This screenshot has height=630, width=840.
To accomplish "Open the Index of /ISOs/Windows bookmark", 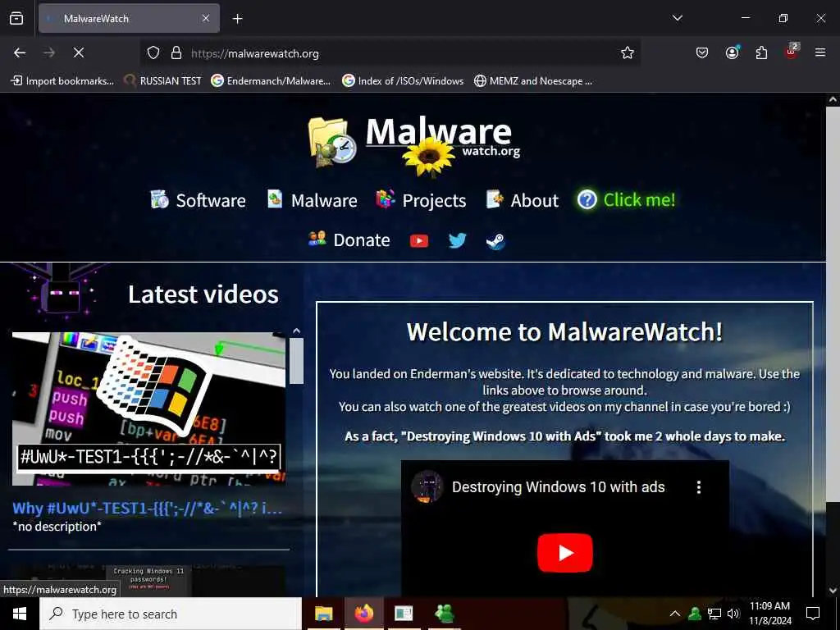I will [x=403, y=81].
